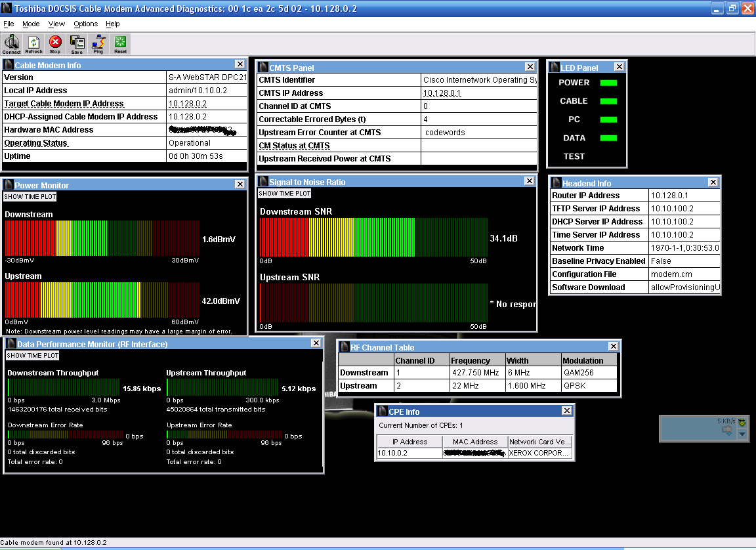Viewport: 756px width, 550px height.
Task: Click the Downstream Throughput meter
Action: pos(64,387)
